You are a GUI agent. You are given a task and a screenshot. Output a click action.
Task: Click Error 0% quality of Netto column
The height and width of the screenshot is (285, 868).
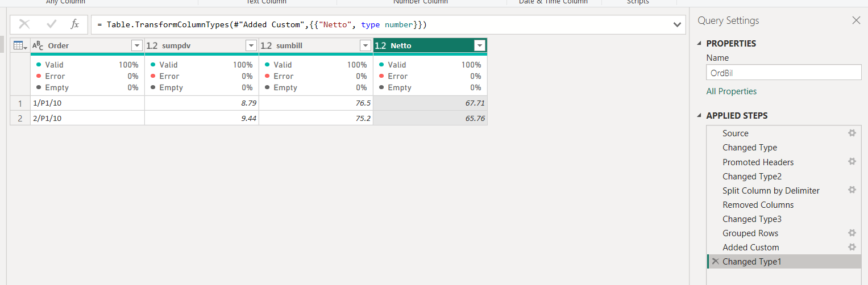pyautogui.click(x=430, y=76)
